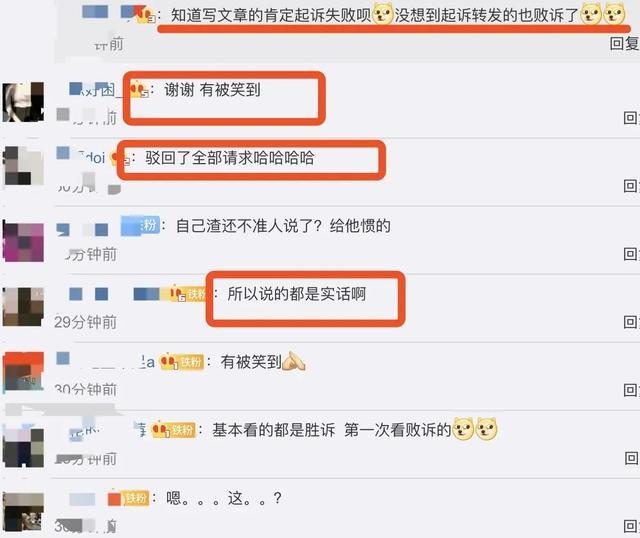
Task: Click 铁粉 badge before 基本看的都是胜诉 comment
Action: tap(174, 430)
